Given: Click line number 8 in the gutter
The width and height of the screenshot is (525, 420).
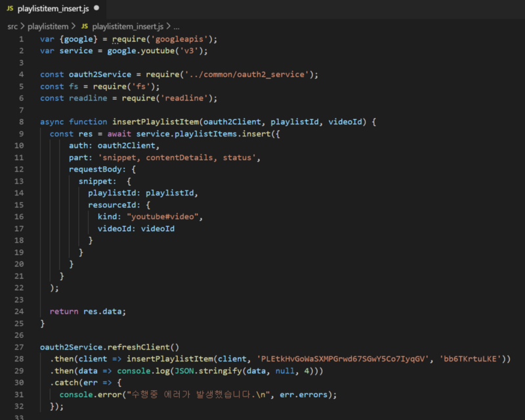Looking at the screenshot, I should click(22, 122).
